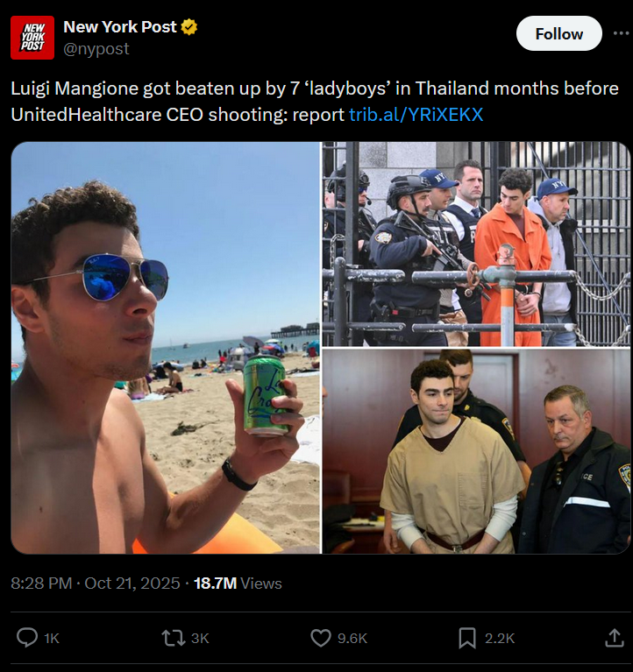The image size is (633, 672).
Task: Open the @nypost handle profile
Action: click(x=96, y=49)
